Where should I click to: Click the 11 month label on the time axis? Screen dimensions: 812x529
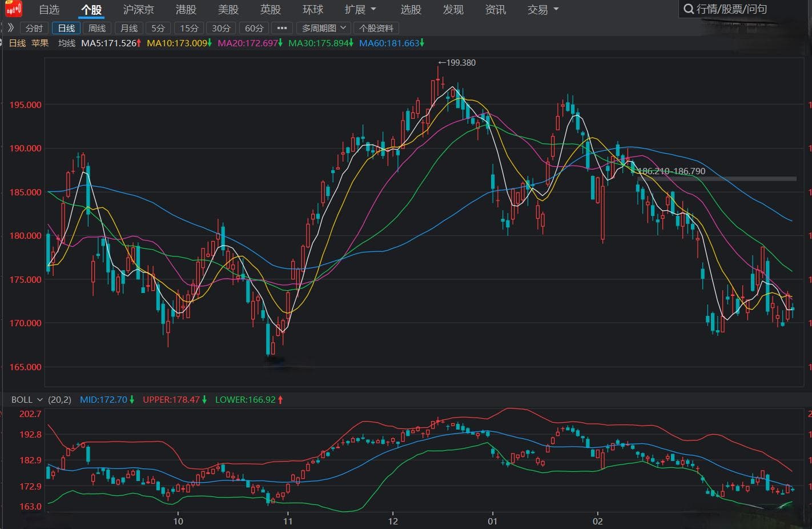(288, 521)
